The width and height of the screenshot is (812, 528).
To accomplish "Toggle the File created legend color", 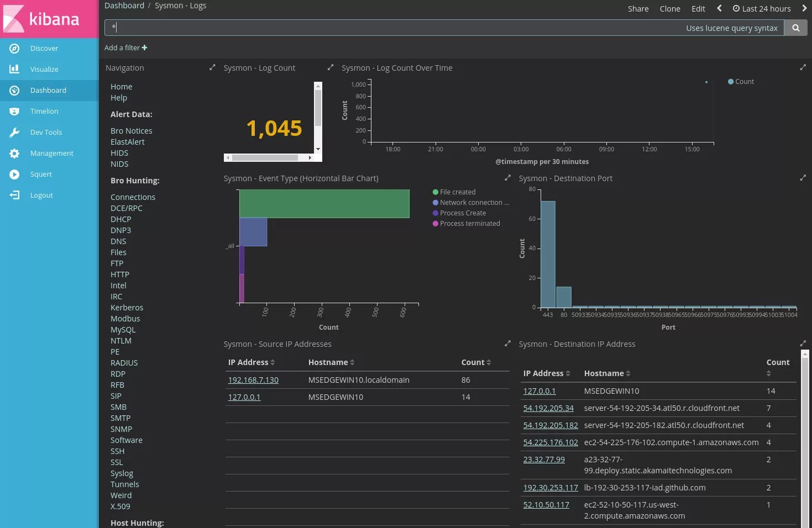I will tap(436, 192).
